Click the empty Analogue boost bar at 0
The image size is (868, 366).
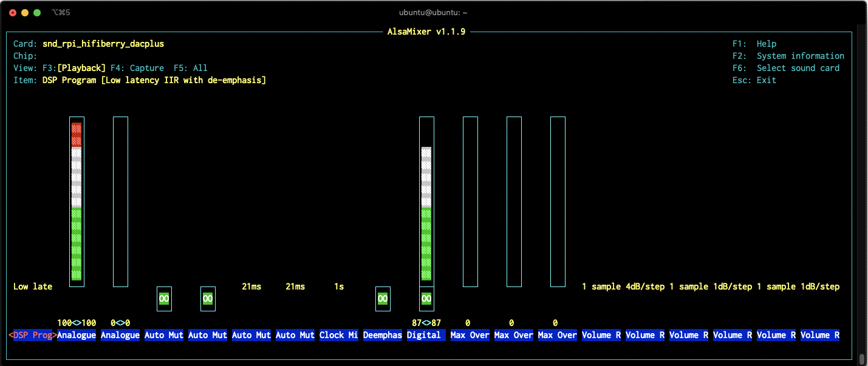coord(120,202)
